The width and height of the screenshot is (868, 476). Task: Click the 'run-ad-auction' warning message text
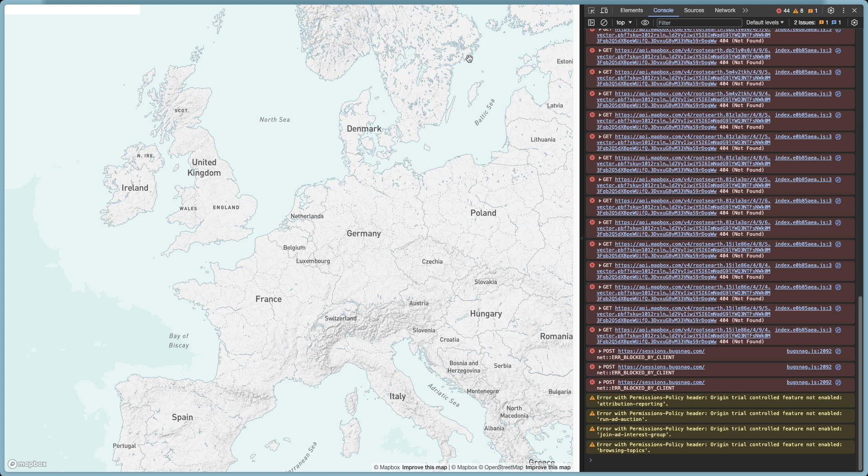tap(719, 416)
